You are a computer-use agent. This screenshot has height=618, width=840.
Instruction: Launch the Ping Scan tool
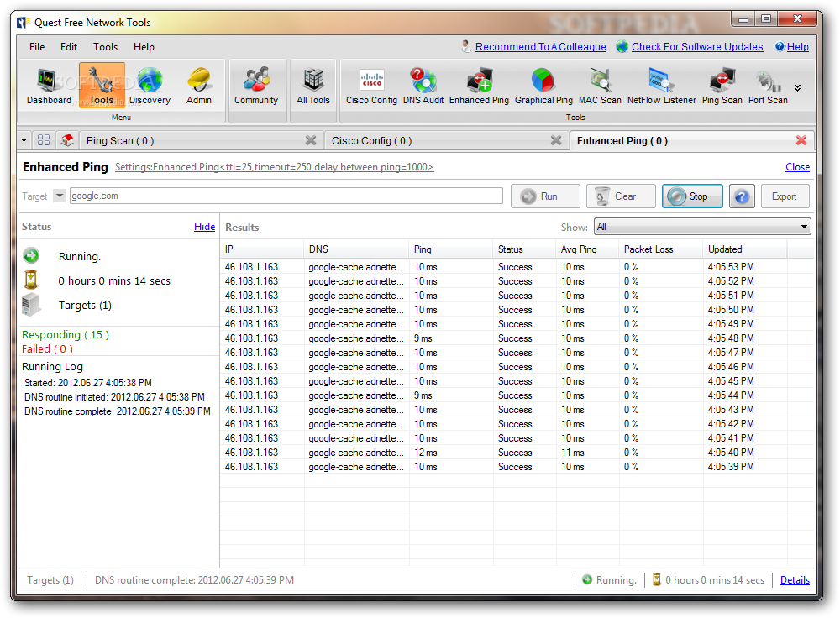pyautogui.click(x=722, y=86)
